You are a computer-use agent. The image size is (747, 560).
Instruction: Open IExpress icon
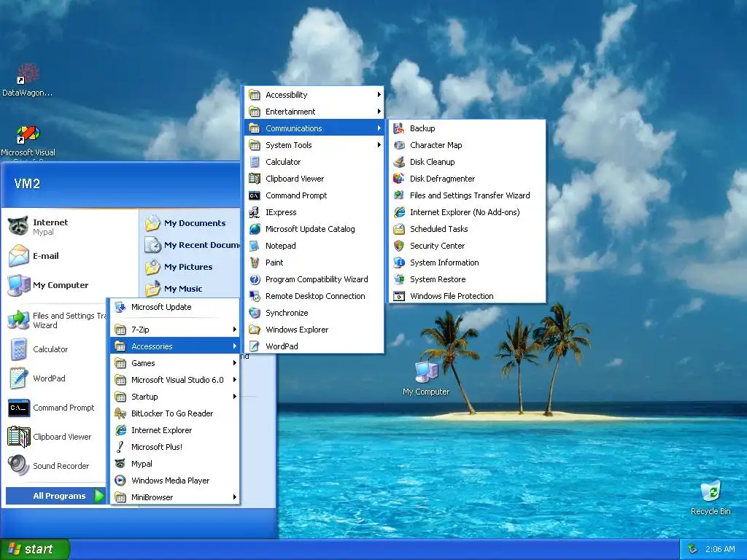[255, 212]
